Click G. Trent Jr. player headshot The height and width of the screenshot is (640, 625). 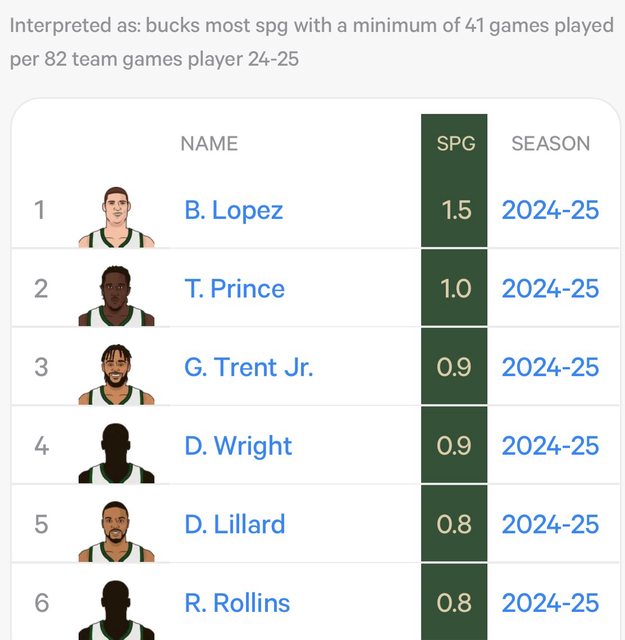[116, 373]
